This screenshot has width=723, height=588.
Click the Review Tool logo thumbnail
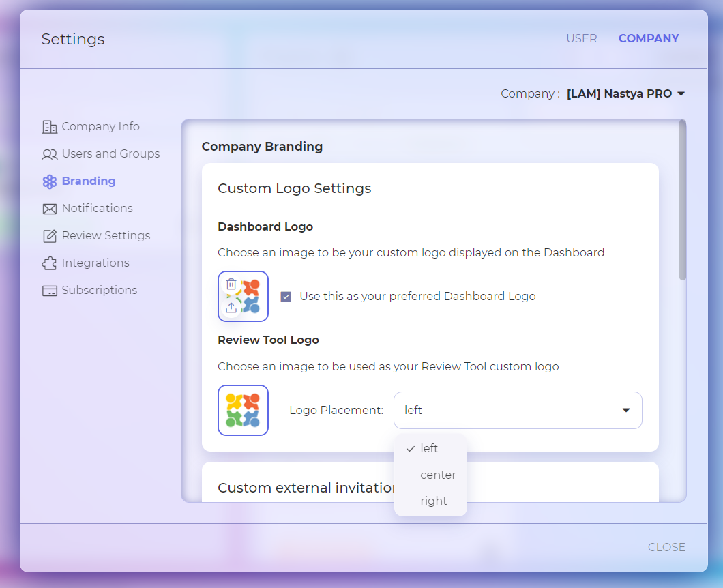pyautogui.click(x=243, y=410)
